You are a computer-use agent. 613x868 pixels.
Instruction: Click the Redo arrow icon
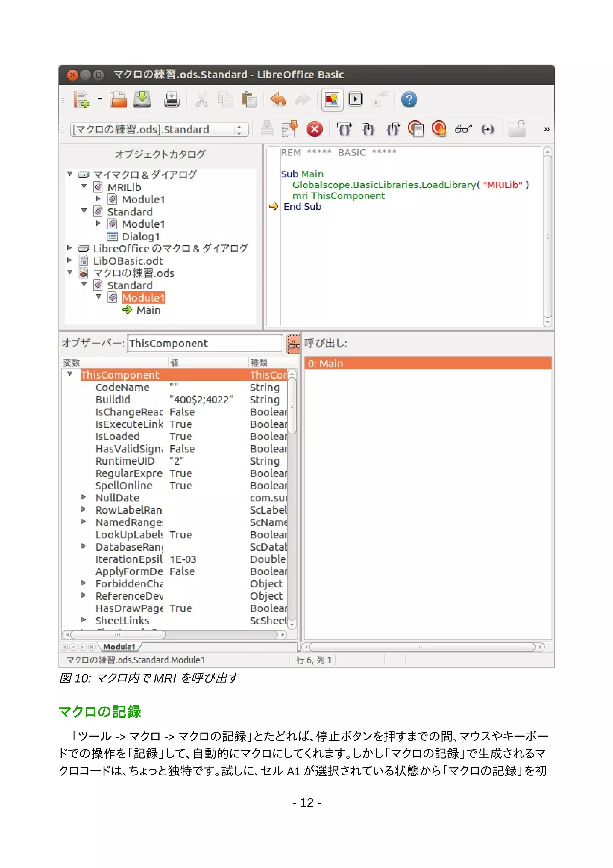(x=303, y=100)
